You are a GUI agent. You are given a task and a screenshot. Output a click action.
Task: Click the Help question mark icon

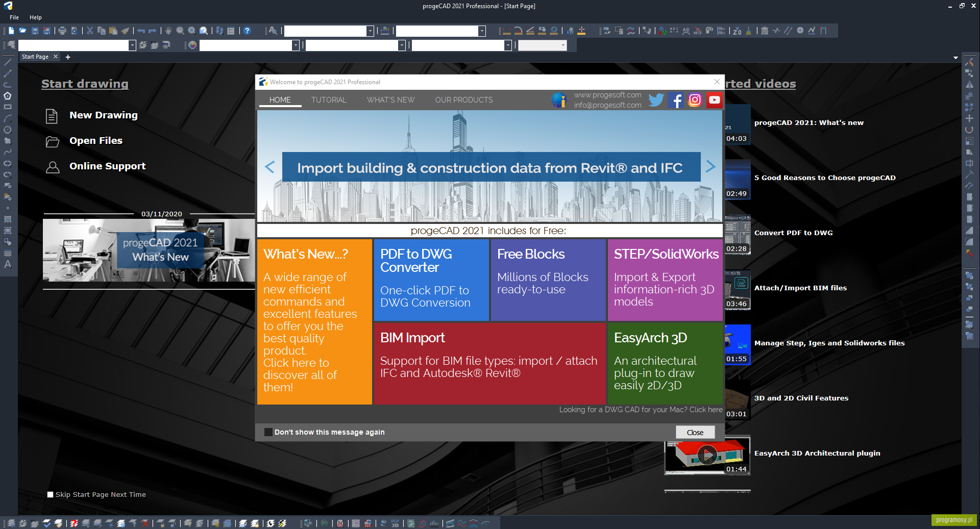click(247, 31)
